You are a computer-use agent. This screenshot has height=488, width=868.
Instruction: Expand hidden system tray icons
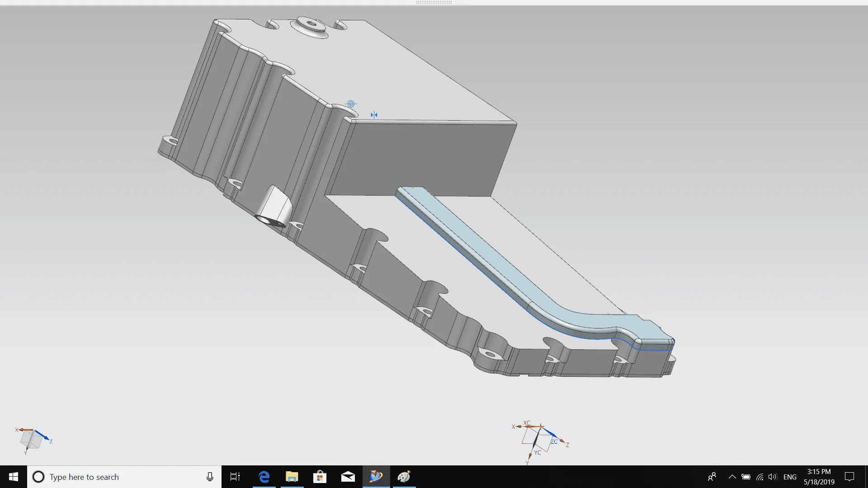pyautogui.click(x=733, y=477)
